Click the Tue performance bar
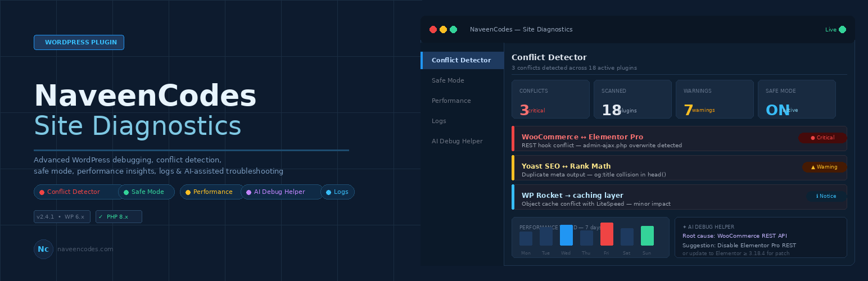 [x=546, y=237]
